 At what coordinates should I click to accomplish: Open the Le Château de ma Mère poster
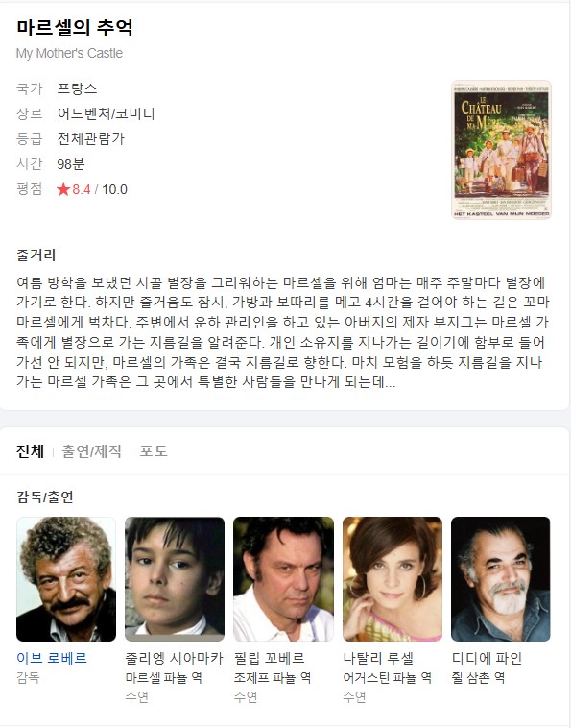(501, 150)
